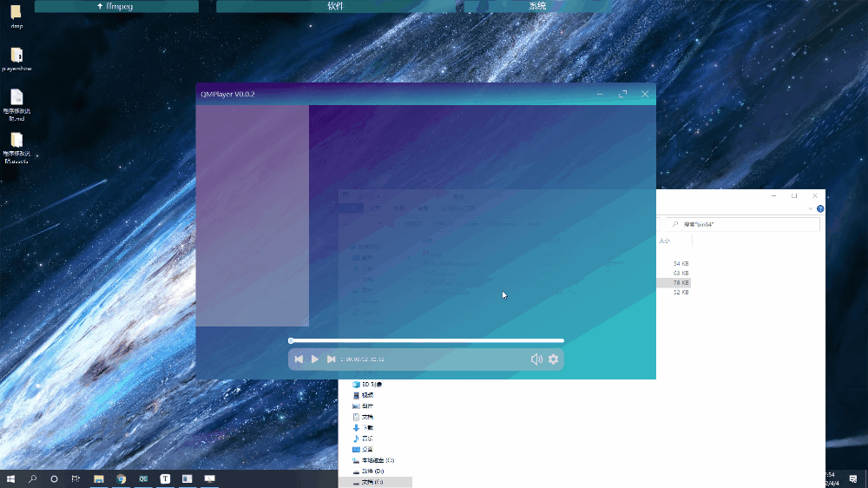The image size is (868, 488).
Task: Click the 大小 column header in Explorer
Action: (x=664, y=241)
